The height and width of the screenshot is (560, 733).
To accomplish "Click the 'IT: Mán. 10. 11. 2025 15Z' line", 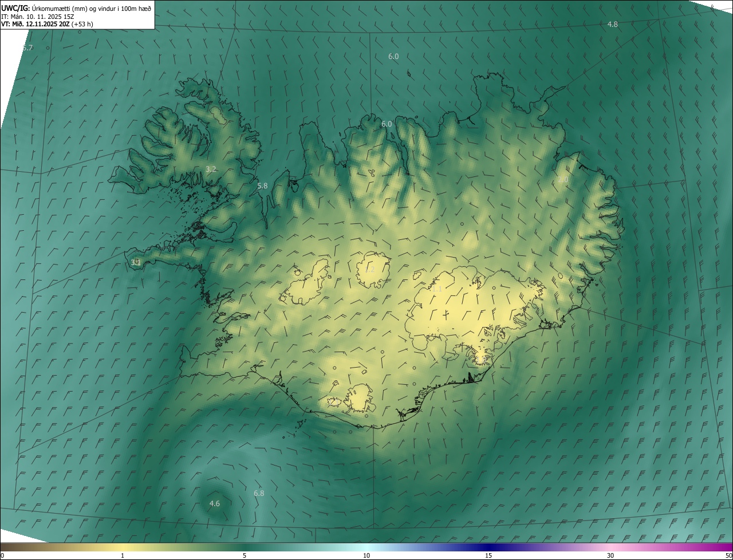I will (x=38, y=16).
